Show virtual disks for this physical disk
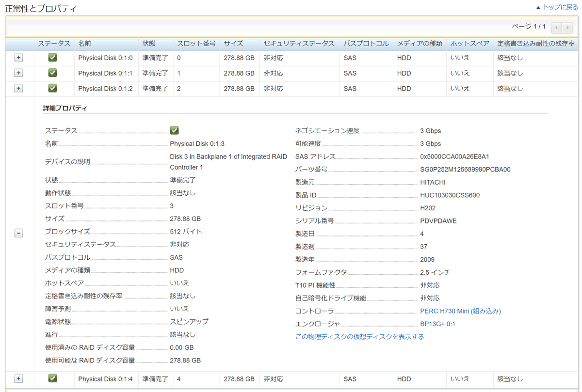 coord(359,337)
